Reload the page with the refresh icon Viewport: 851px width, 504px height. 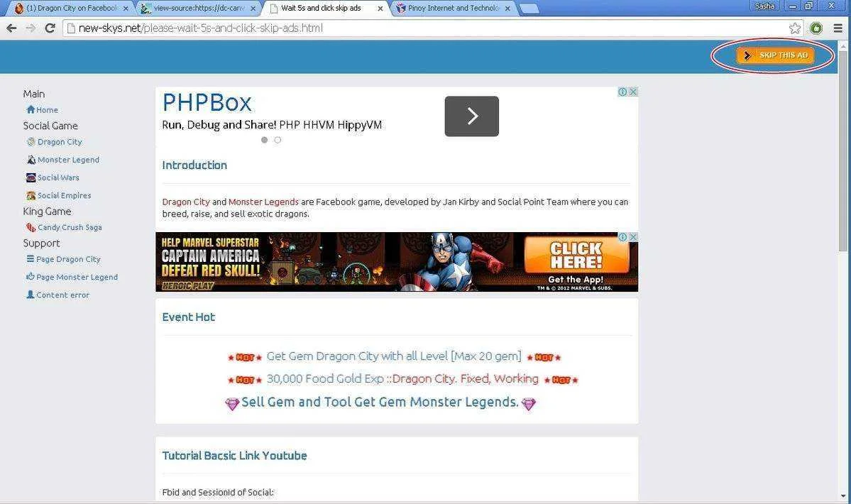coord(50,28)
